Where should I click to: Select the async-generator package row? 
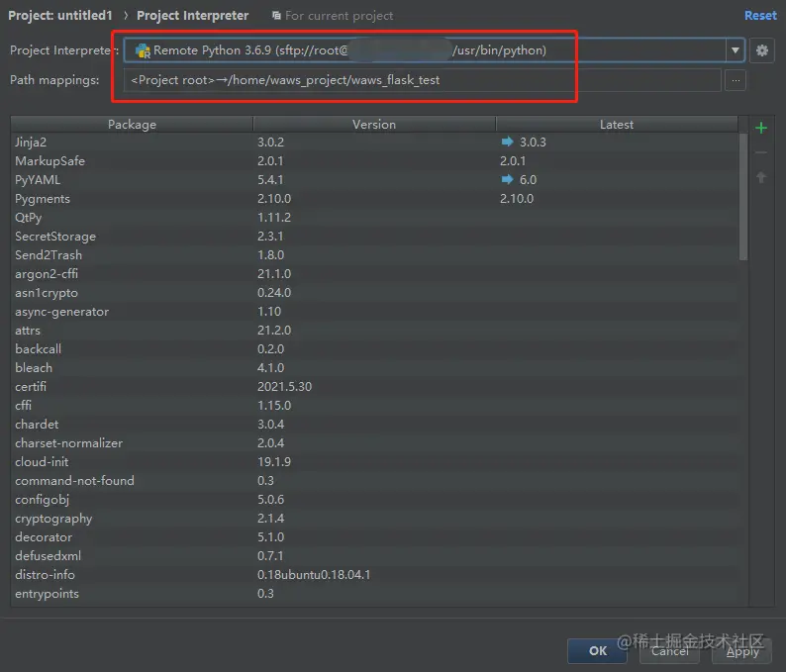pos(374,311)
